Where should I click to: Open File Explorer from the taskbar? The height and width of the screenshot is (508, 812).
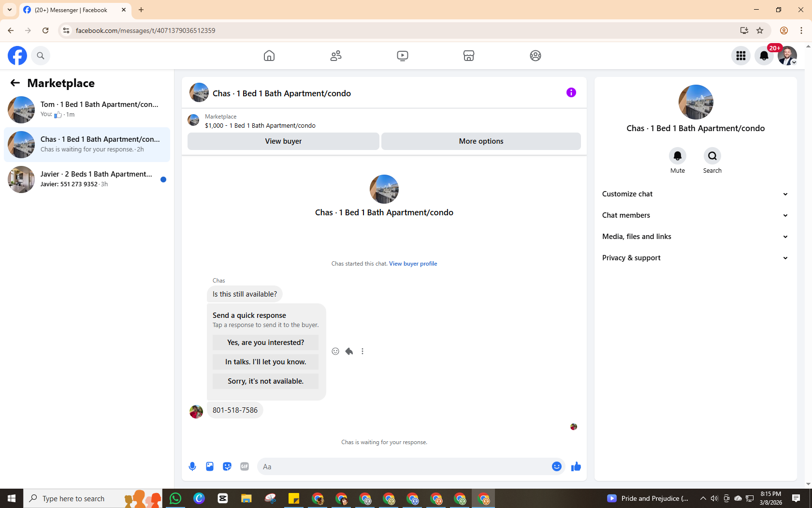[x=246, y=498]
